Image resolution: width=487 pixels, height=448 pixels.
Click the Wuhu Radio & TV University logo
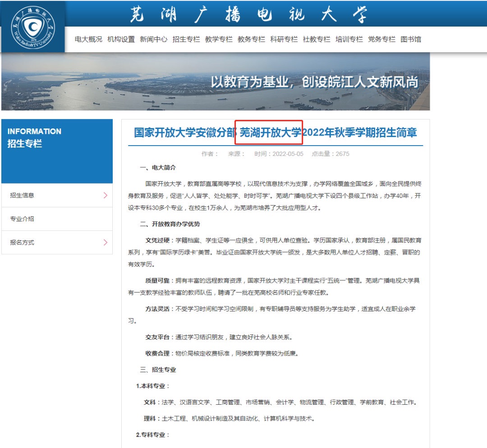33,27
